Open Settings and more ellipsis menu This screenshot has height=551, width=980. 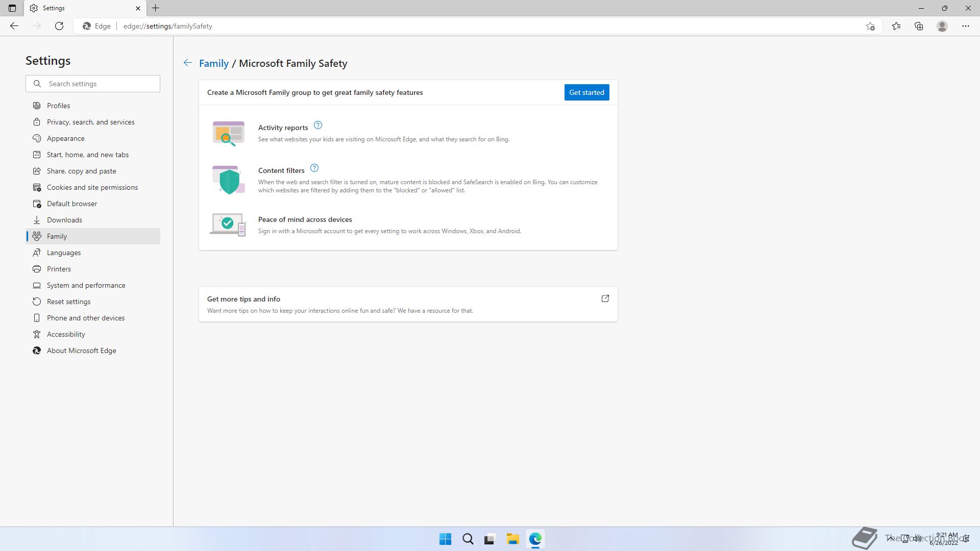tap(966, 26)
